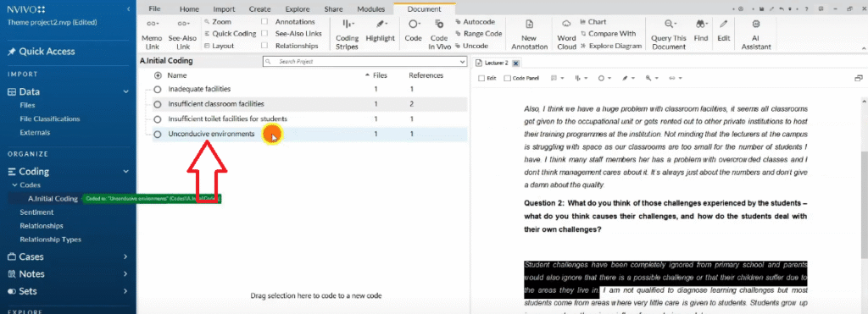Open Explore Diagram
Image resolution: width=868 pixels, height=314 pixels.
point(610,46)
